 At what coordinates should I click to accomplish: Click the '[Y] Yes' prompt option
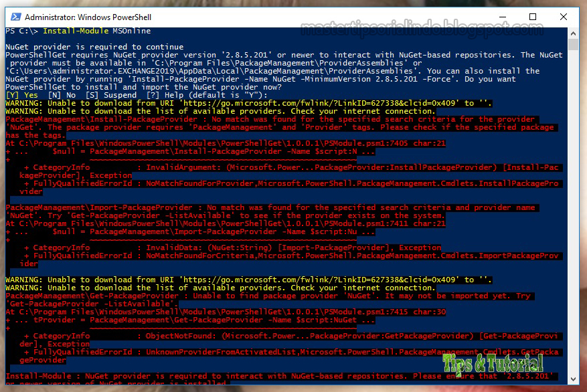(21, 95)
